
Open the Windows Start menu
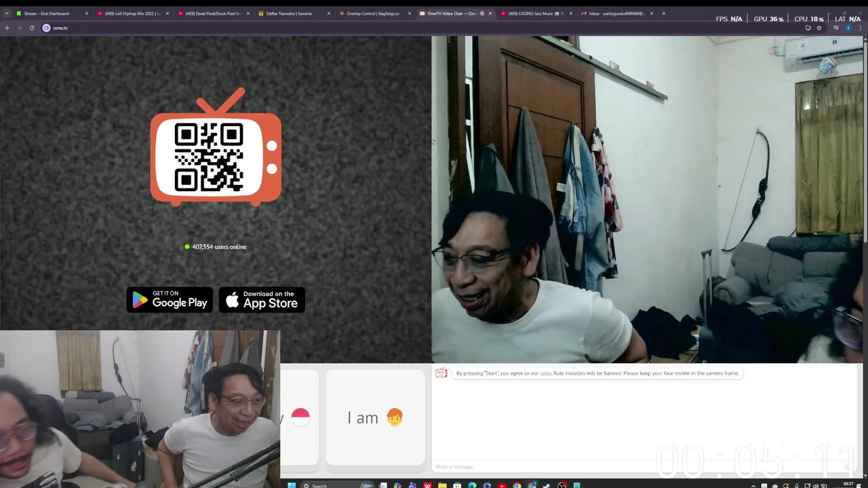(x=292, y=485)
